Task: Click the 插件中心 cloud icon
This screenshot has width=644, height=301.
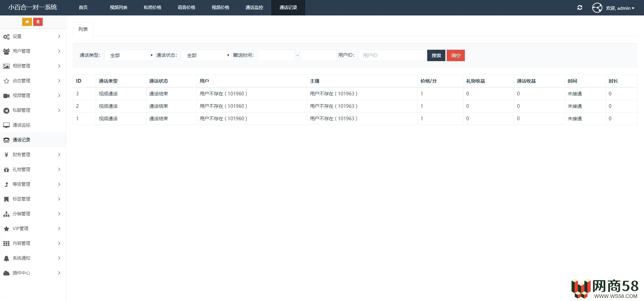Action: tap(6, 273)
